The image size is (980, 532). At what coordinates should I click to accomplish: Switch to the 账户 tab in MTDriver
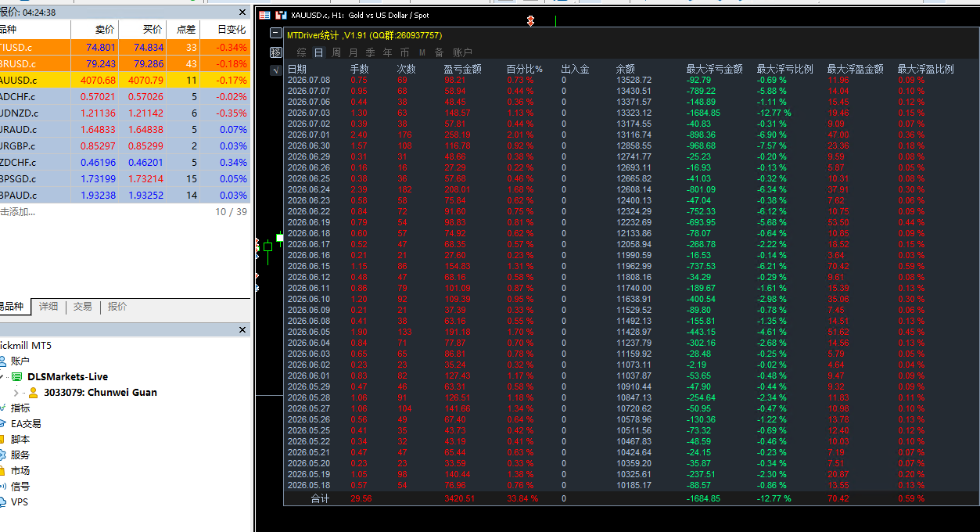[463, 52]
